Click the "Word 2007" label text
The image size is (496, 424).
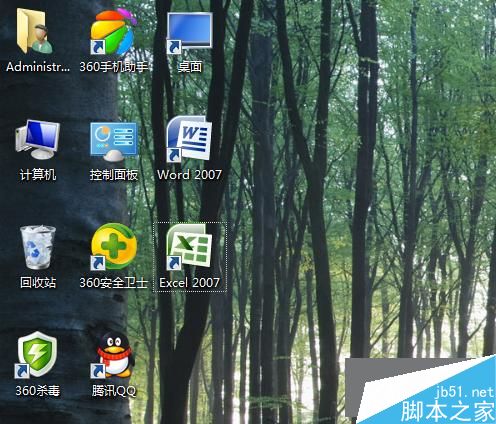coord(189,175)
